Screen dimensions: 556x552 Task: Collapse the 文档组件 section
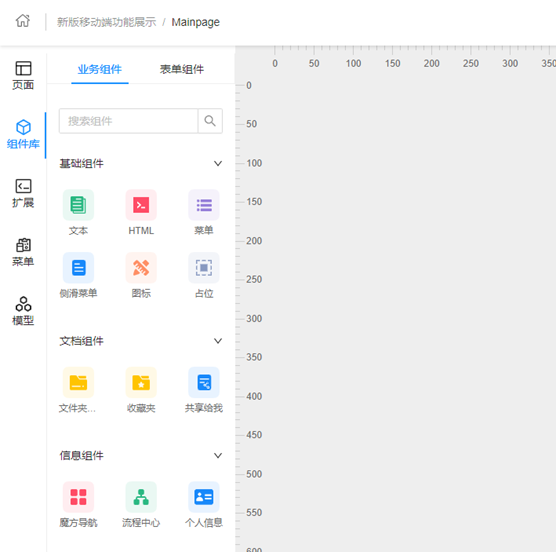tap(218, 341)
